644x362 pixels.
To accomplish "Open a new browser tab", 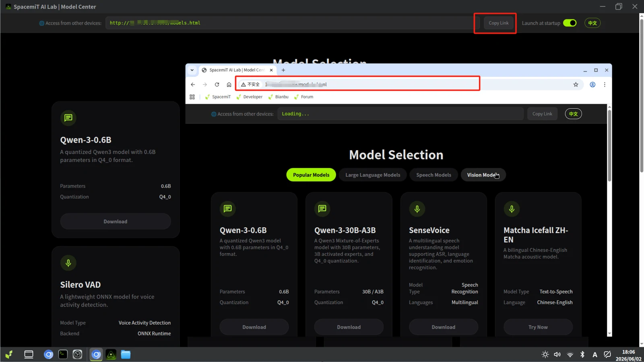I will coord(283,70).
